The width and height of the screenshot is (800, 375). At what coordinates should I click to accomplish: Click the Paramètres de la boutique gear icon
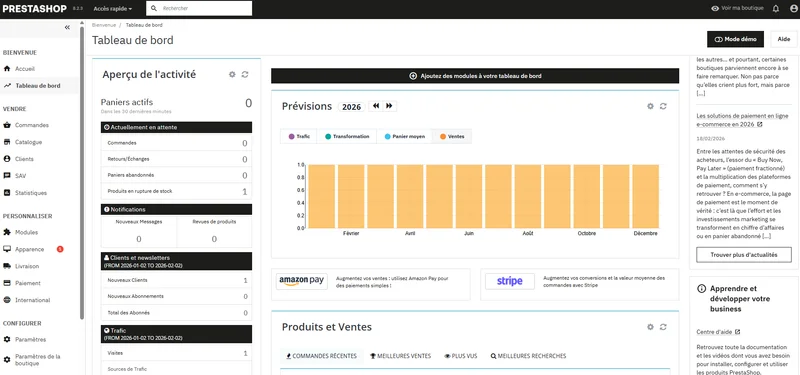click(x=7, y=360)
